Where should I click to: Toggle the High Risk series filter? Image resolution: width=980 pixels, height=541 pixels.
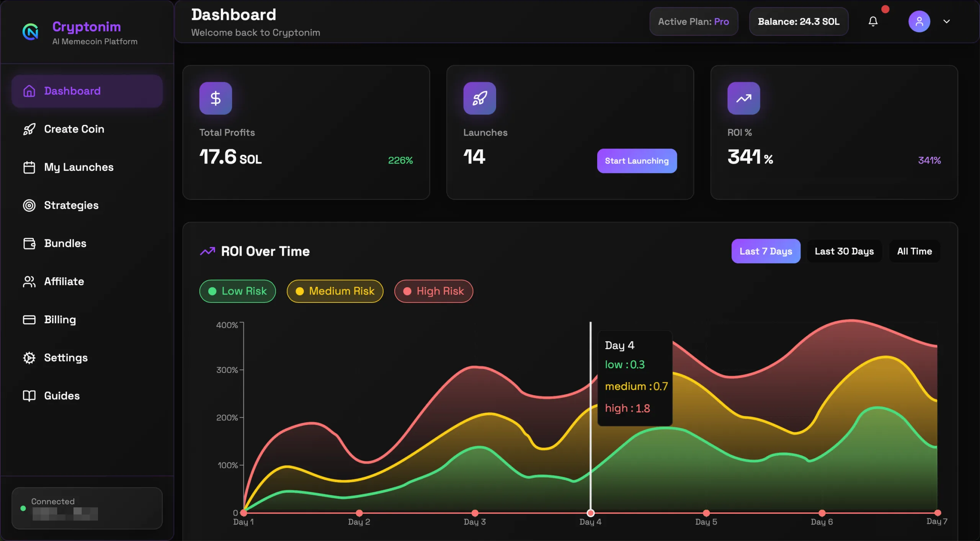[434, 291]
